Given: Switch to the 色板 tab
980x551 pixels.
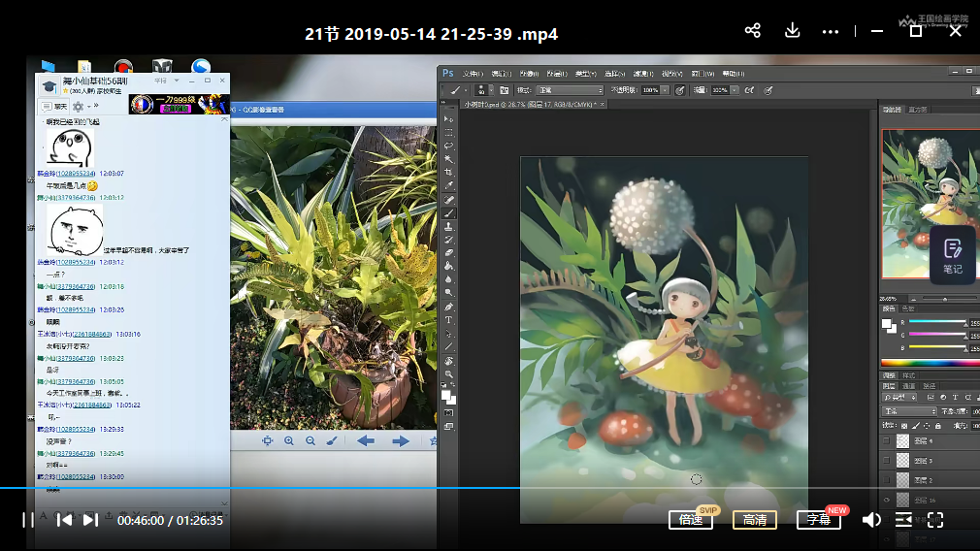Looking at the screenshot, I should (909, 308).
